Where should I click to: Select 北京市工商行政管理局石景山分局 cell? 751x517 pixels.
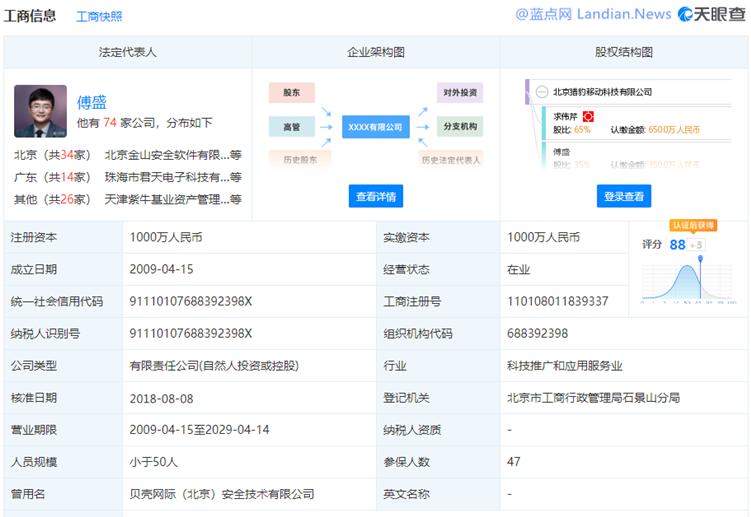(593, 398)
